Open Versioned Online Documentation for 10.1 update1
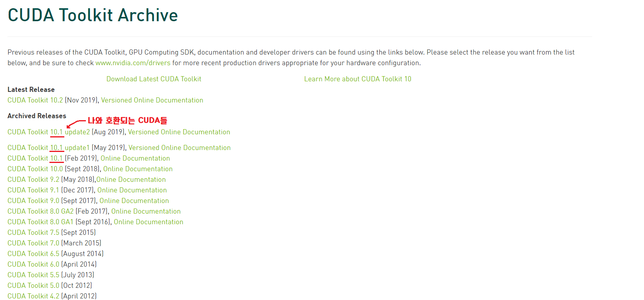This screenshot has width=644, height=300. tap(180, 148)
